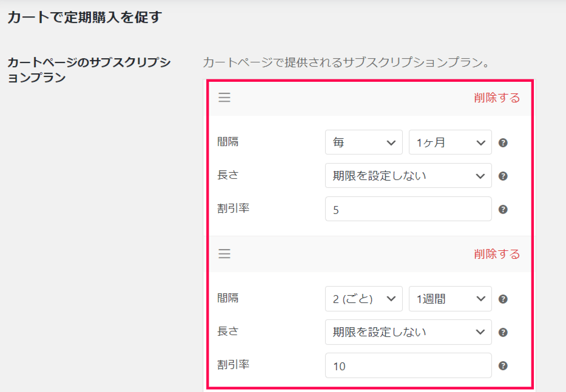The width and height of the screenshot is (566, 392).
Task: Grab the drag handle of the monthly plan
Action: (224, 98)
